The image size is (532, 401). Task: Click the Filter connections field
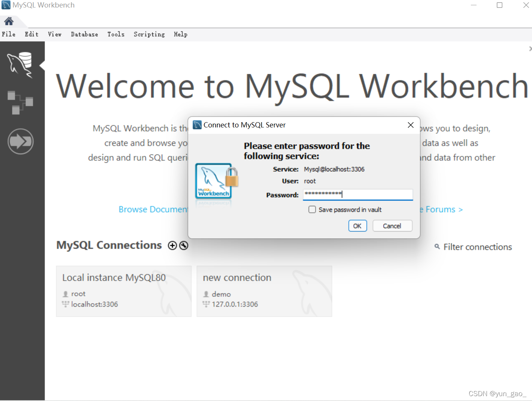(477, 247)
